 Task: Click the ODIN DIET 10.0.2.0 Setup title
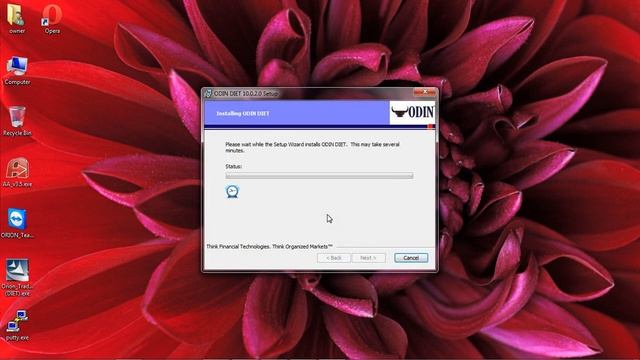246,93
